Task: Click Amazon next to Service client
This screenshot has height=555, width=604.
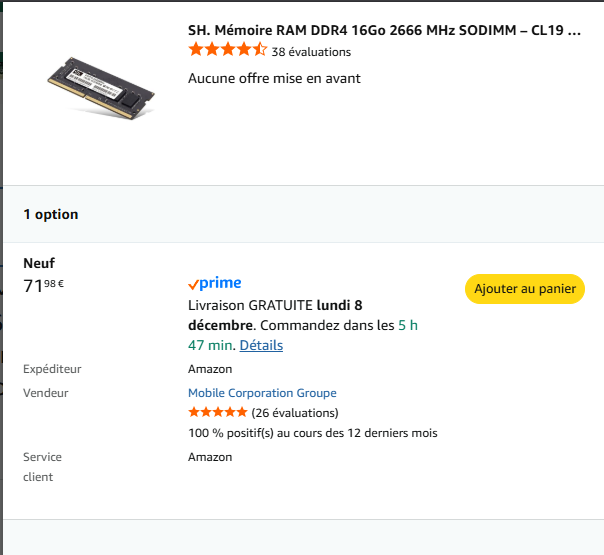Action: coord(210,457)
